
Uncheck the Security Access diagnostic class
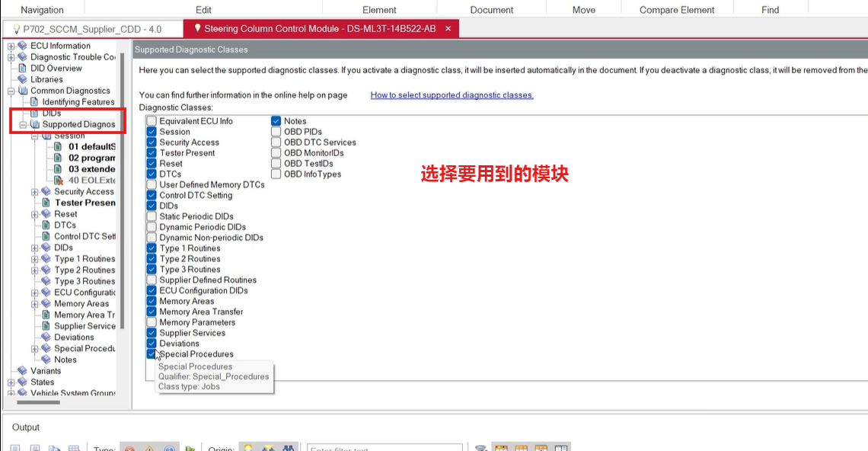152,142
